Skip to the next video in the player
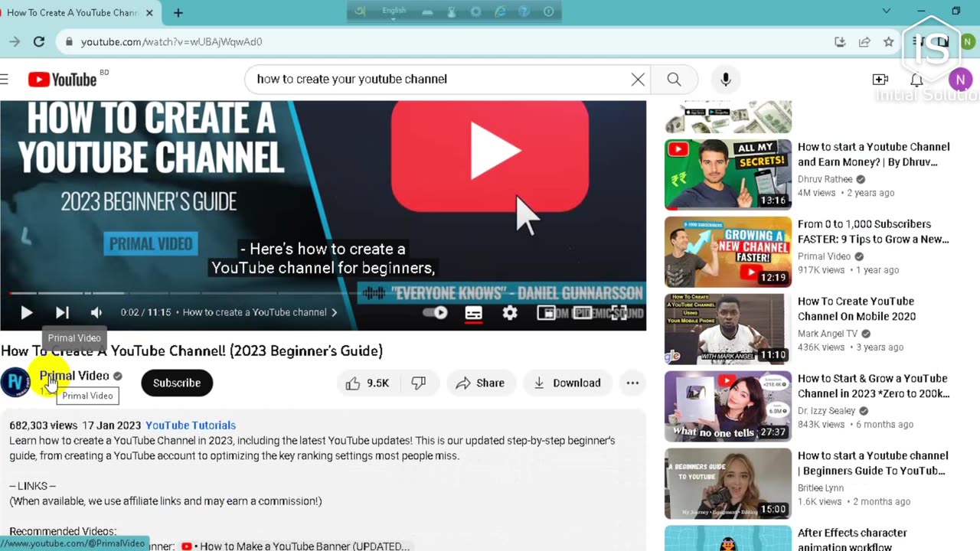Screen dimensions: 980x551 pyautogui.click(x=62, y=312)
